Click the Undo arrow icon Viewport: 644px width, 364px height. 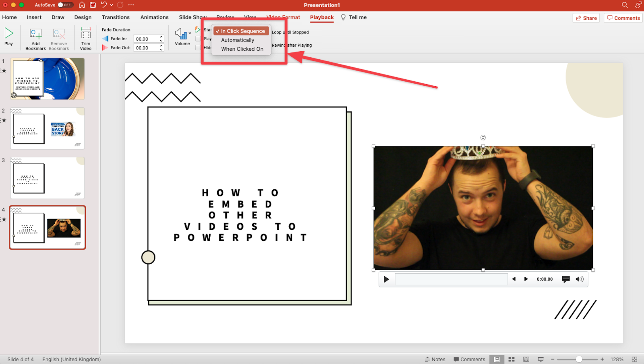[104, 5]
